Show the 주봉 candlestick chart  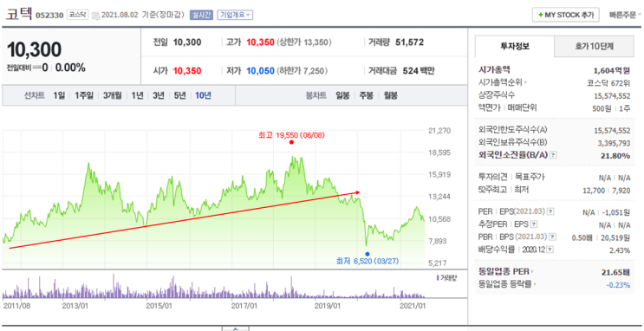click(x=367, y=95)
